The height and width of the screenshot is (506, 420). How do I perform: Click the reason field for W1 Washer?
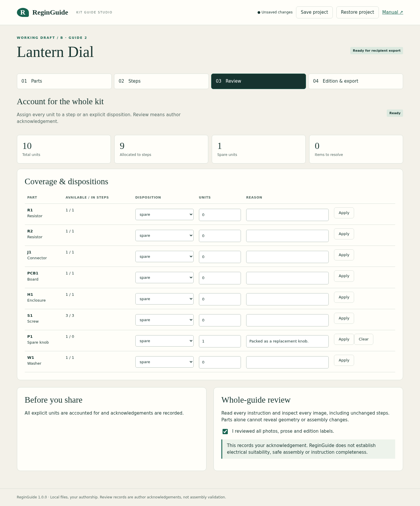[x=287, y=362]
